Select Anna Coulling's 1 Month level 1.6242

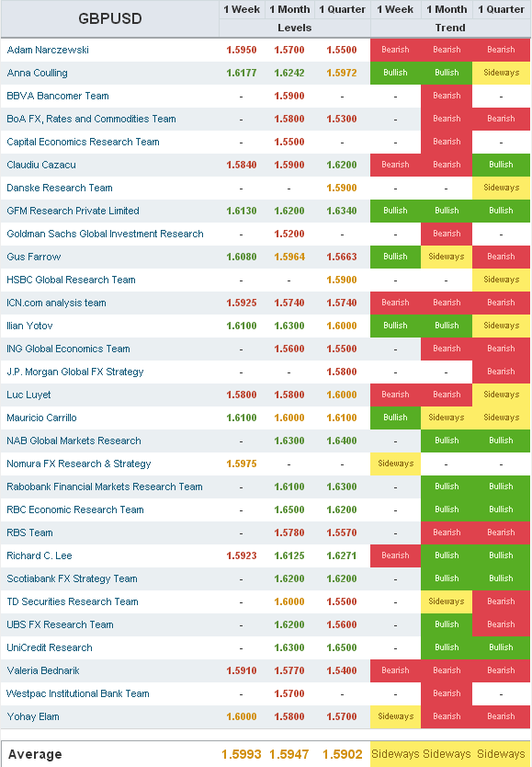289,73
